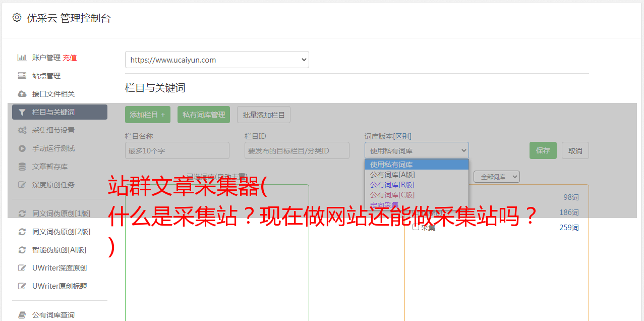The image size is (644, 321).
Task: Click the refresh icon for 智能伪原创[AI版]
Action: point(22,250)
